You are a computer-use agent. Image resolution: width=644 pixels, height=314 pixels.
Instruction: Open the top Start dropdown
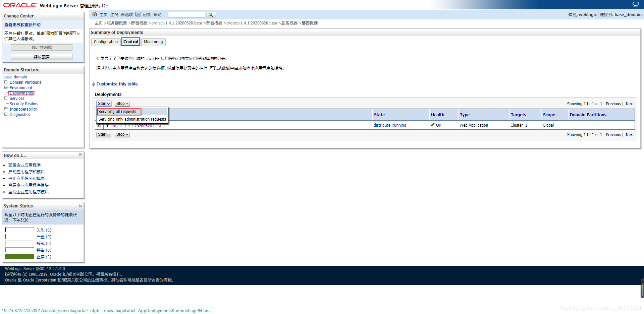coord(104,104)
